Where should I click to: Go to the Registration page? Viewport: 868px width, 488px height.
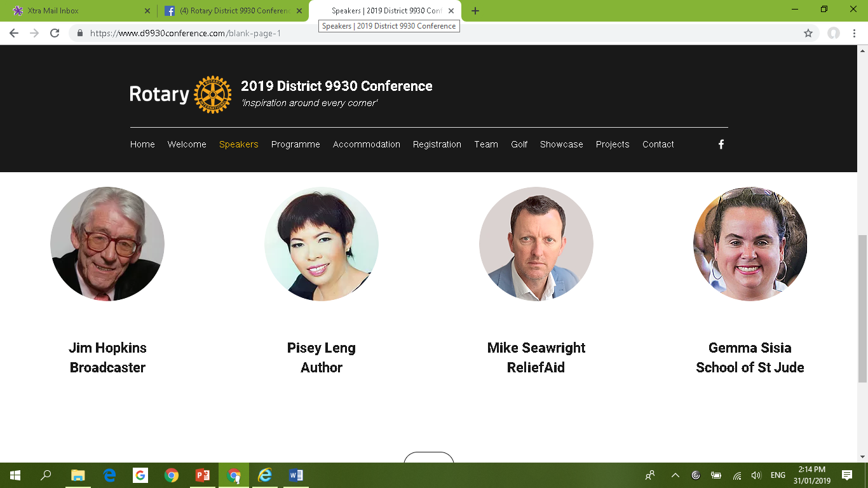point(437,144)
